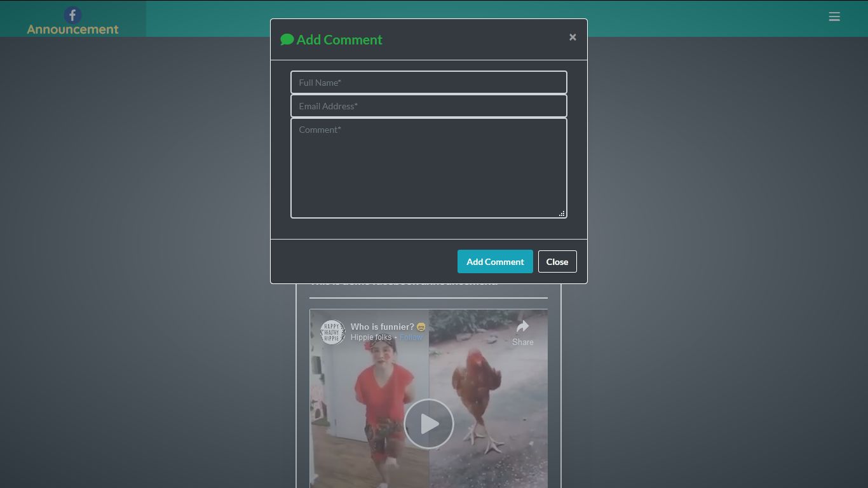Click the Facebook logo in the header

(72, 15)
